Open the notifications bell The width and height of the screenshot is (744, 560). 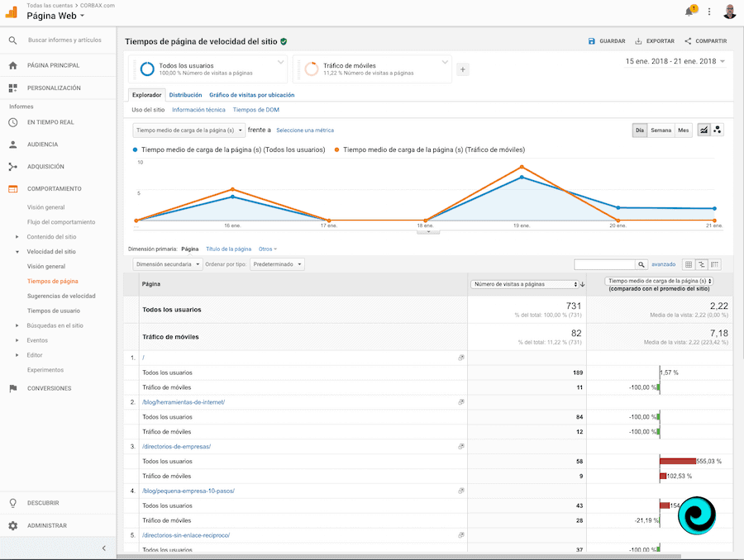click(689, 12)
